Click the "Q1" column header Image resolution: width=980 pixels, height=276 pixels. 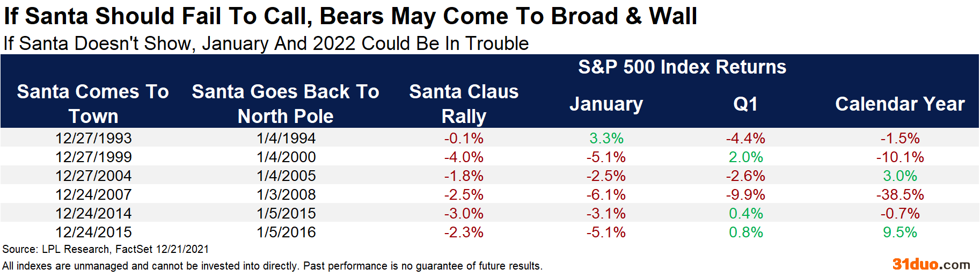click(745, 104)
